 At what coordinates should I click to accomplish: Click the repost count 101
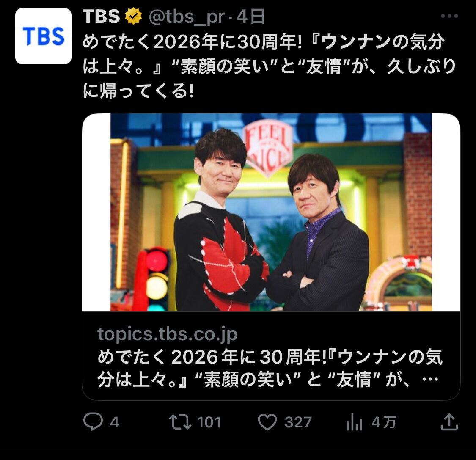(x=209, y=422)
